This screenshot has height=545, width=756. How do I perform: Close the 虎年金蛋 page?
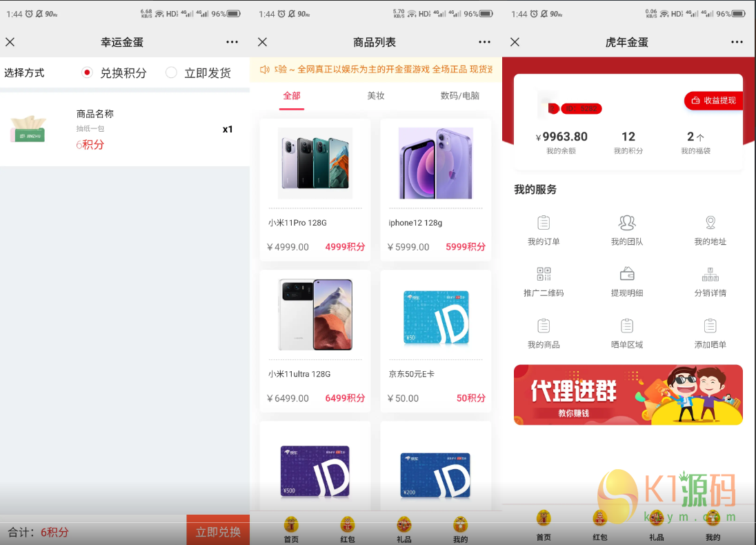[x=515, y=42]
